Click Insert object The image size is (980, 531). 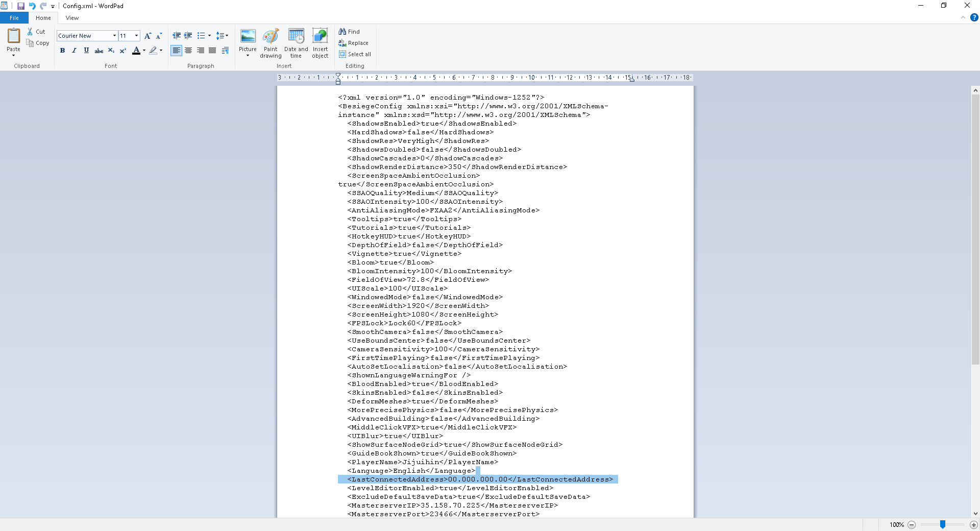click(x=320, y=43)
